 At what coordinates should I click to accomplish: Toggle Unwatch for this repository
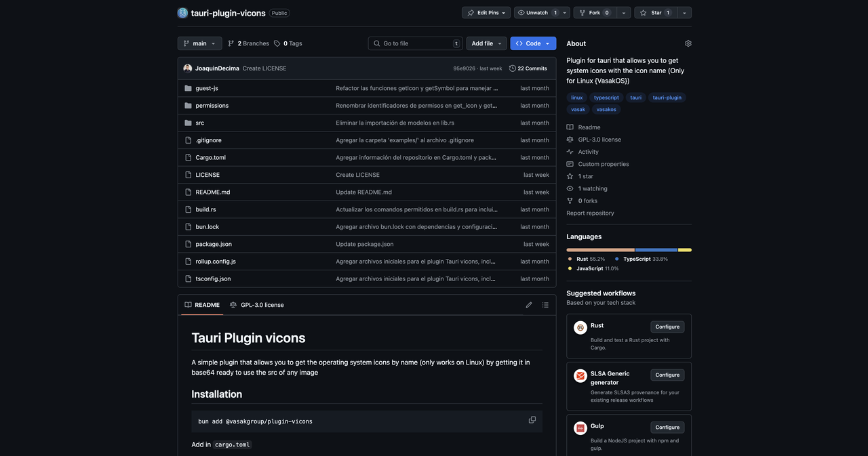click(537, 13)
